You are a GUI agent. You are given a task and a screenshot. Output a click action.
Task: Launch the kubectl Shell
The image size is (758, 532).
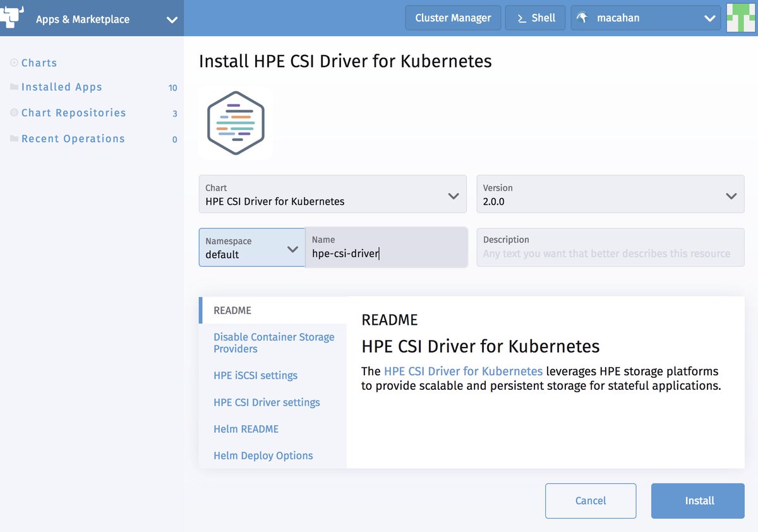535,18
